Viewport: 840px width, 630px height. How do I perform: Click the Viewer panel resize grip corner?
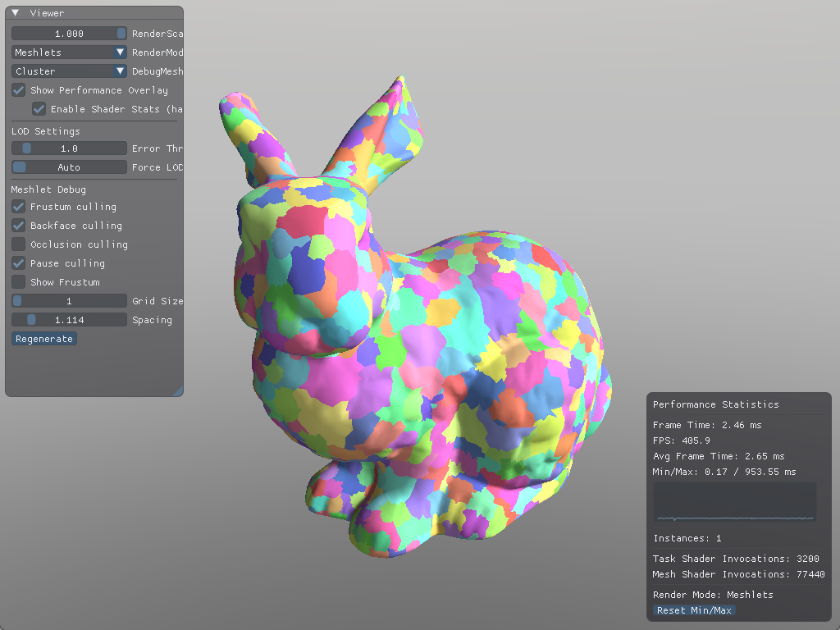coord(178,391)
